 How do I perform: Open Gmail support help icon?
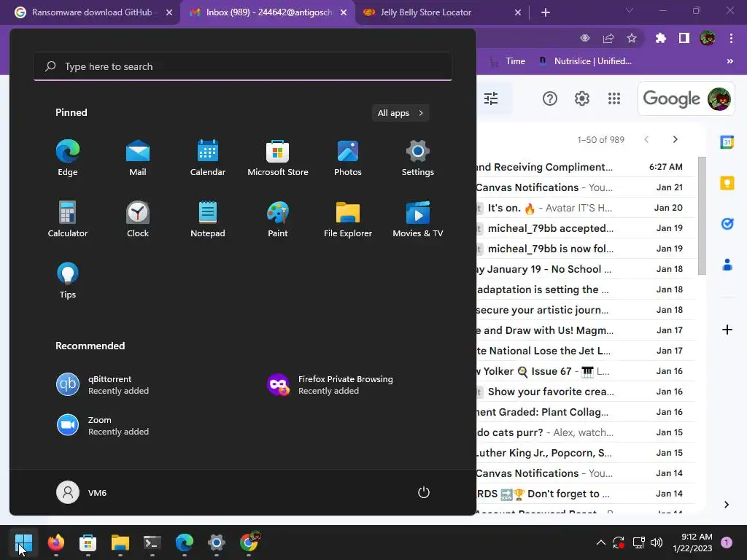click(550, 98)
